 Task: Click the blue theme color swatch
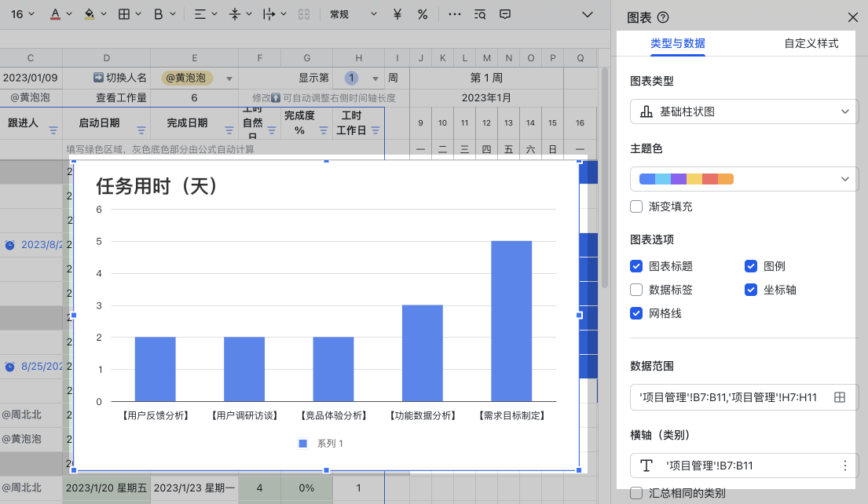tap(647, 179)
